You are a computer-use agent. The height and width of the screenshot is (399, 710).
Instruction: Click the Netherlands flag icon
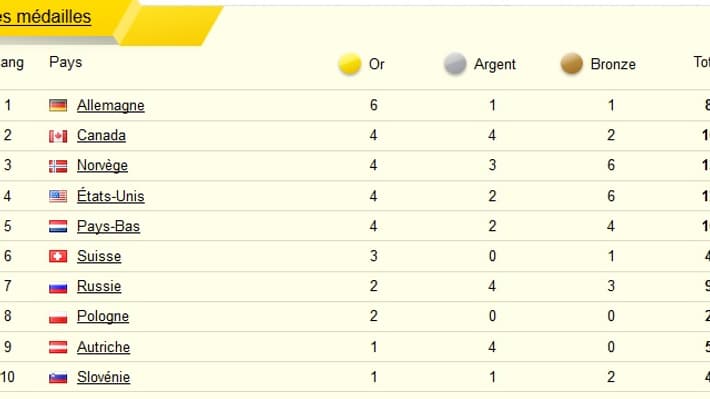click(x=58, y=226)
